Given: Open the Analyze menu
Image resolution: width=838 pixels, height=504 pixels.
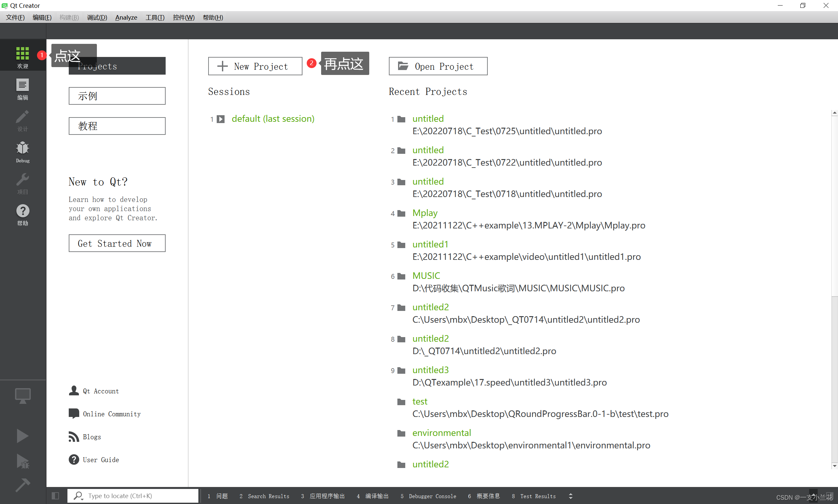Looking at the screenshot, I should 126,17.
